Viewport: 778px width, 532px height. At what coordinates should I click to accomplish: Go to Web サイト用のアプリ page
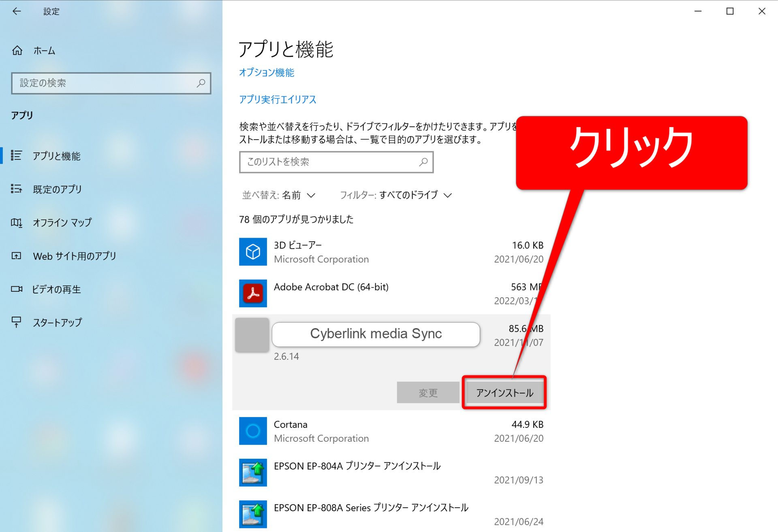[75, 256]
